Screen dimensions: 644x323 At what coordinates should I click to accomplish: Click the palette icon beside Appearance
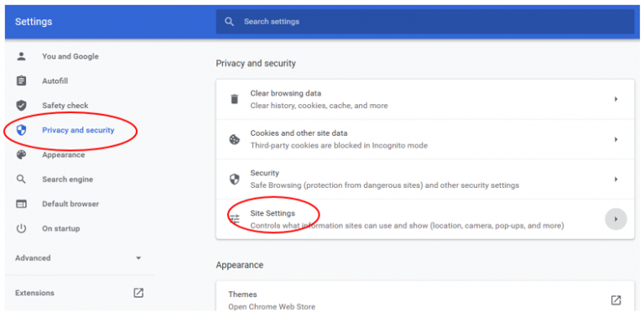(x=21, y=154)
